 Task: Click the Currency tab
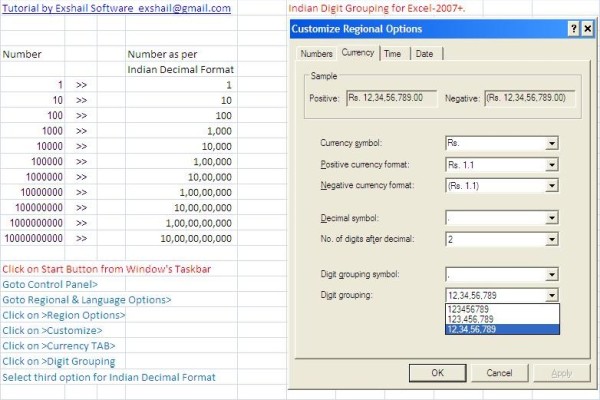coord(356,52)
